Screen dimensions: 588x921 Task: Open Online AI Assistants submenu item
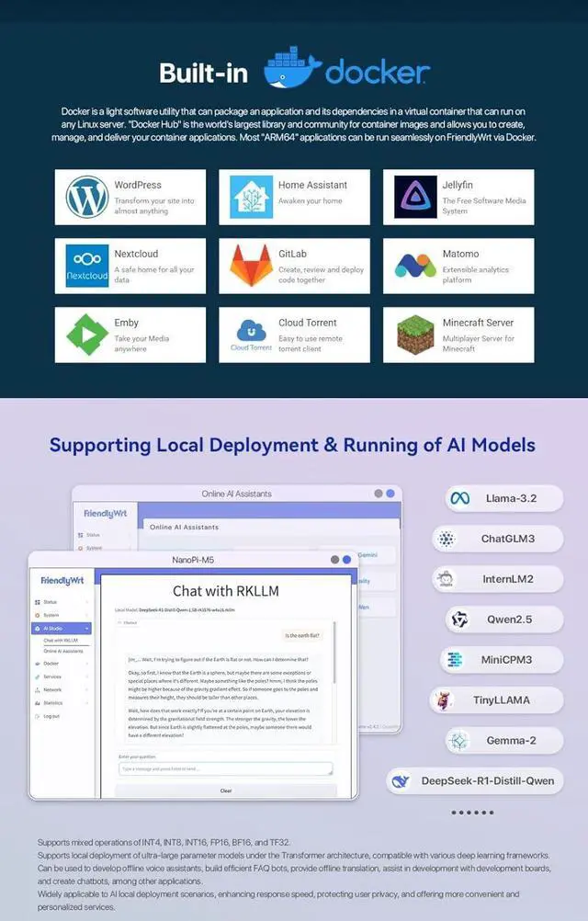pyautogui.click(x=63, y=652)
